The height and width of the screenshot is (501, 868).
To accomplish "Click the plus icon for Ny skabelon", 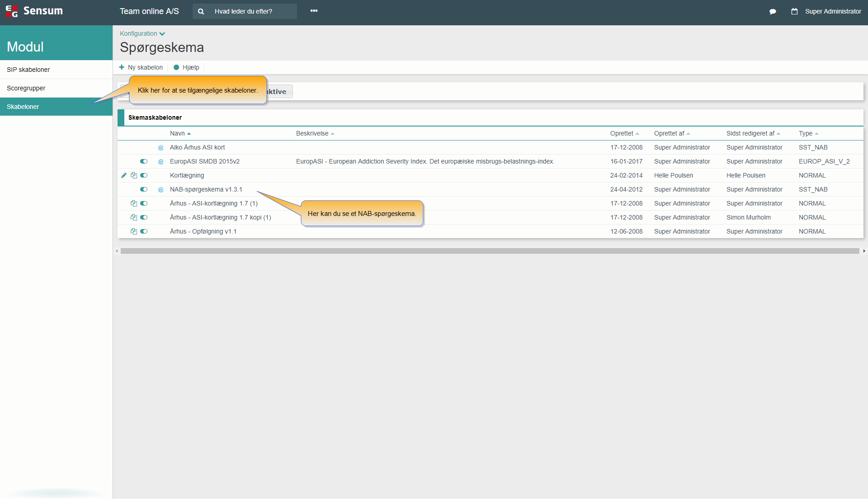I will click(x=122, y=67).
